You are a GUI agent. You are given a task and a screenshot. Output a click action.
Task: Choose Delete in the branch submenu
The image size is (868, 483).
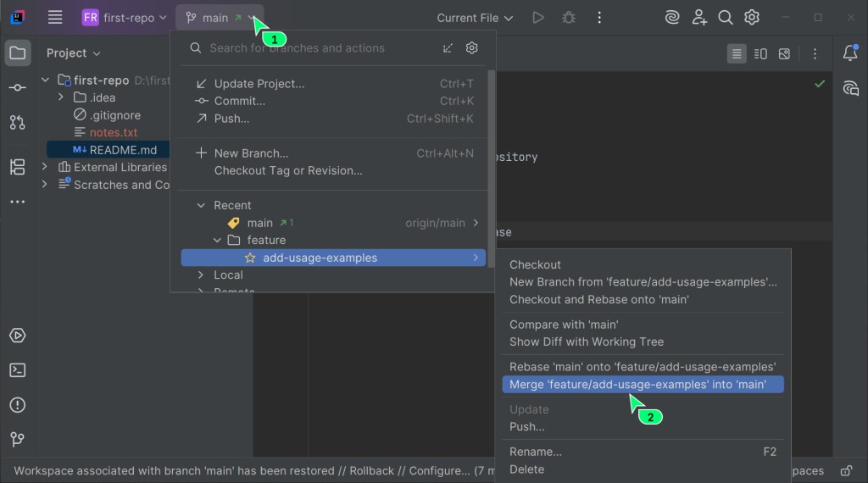[643, 469]
